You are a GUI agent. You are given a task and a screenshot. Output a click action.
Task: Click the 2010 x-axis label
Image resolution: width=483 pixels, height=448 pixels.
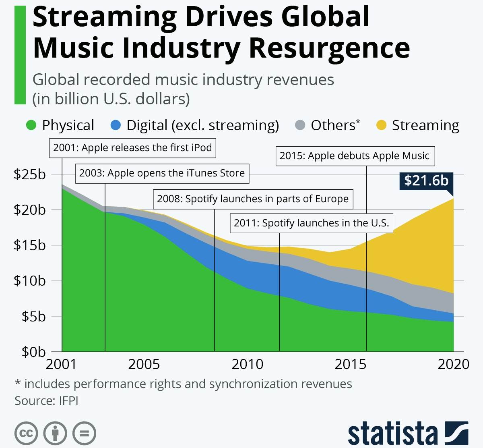point(247,364)
